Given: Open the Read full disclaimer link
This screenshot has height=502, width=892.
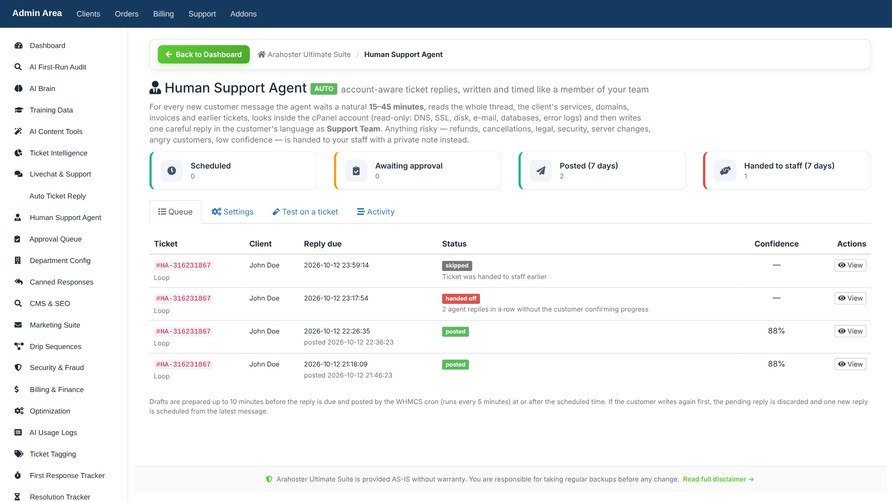Looking at the screenshot, I should click(x=718, y=479).
